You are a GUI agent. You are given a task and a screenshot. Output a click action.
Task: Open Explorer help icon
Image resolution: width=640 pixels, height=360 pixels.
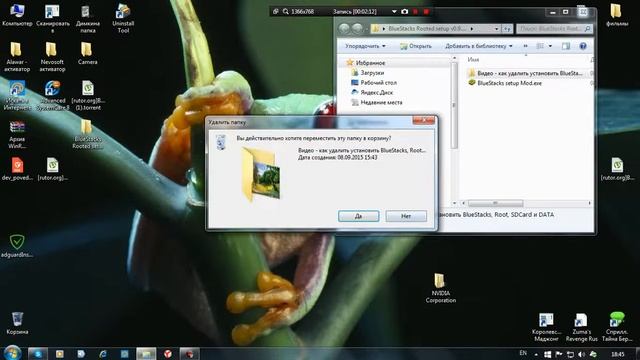[583, 46]
